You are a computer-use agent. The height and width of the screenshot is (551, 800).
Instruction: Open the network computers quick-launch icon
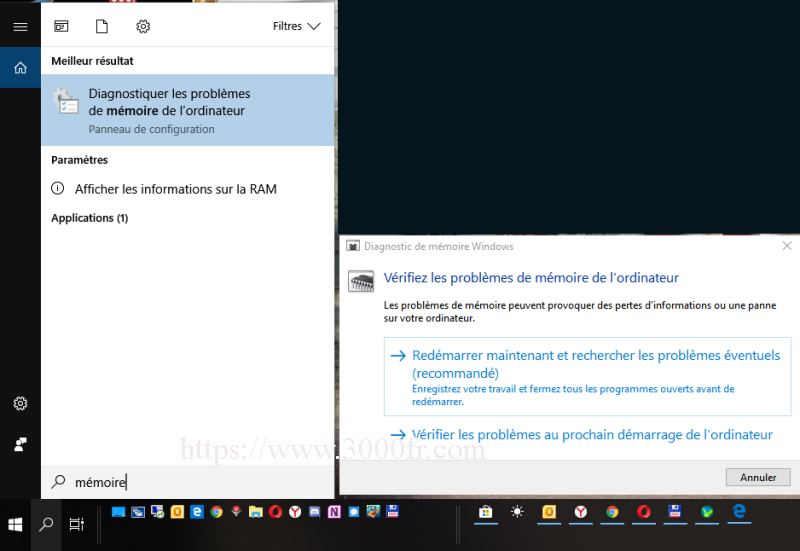pos(158,512)
